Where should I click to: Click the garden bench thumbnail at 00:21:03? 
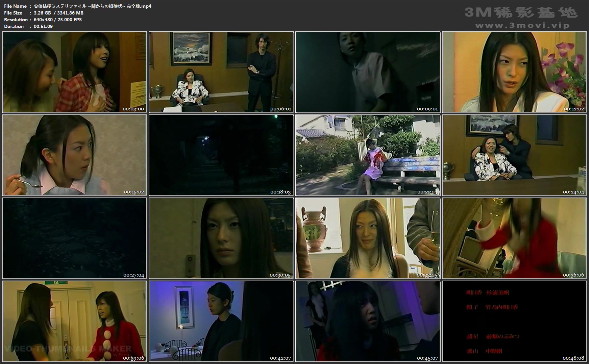(x=368, y=155)
